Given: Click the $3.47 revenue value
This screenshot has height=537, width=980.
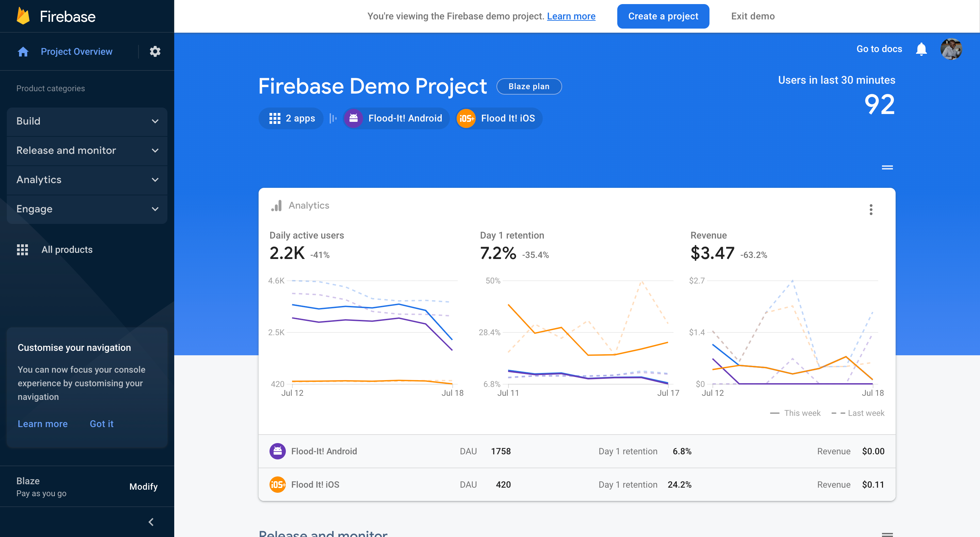Looking at the screenshot, I should coord(712,253).
